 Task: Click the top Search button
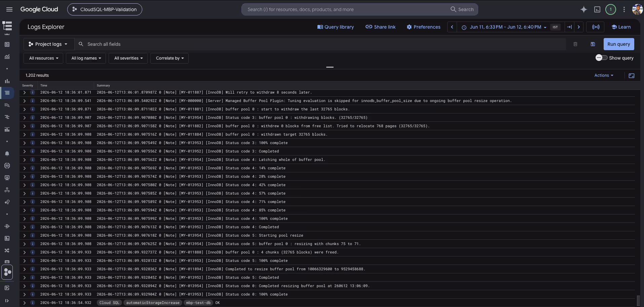coord(462,9)
